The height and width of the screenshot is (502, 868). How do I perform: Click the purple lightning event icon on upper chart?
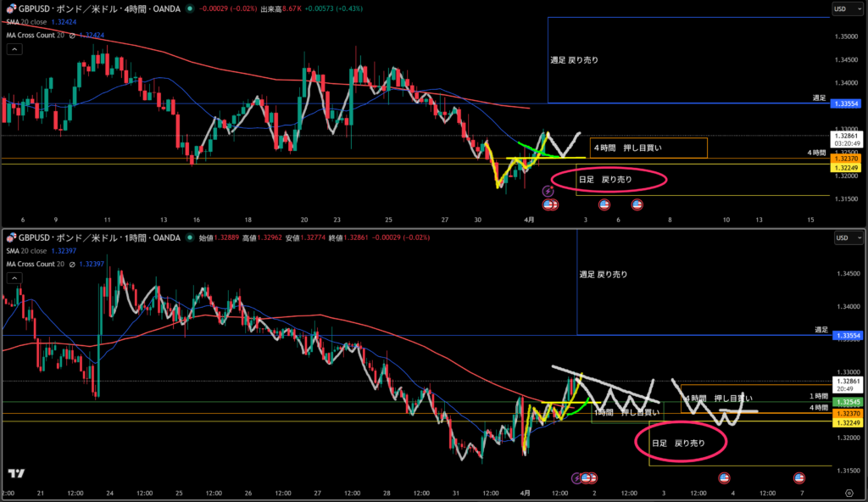(x=548, y=192)
